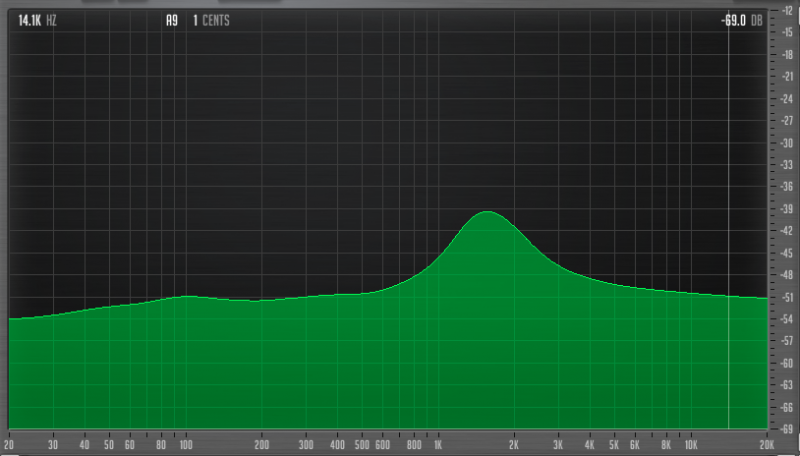Click the 10K frequency axis label
The image size is (800, 456).
pyautogui.click(x=690, y=443)
